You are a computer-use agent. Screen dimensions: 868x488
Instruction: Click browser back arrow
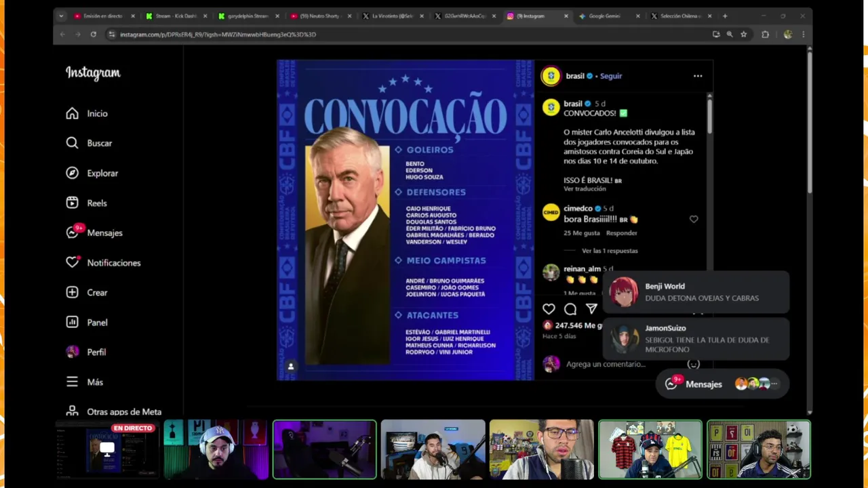tap(62, 34)
